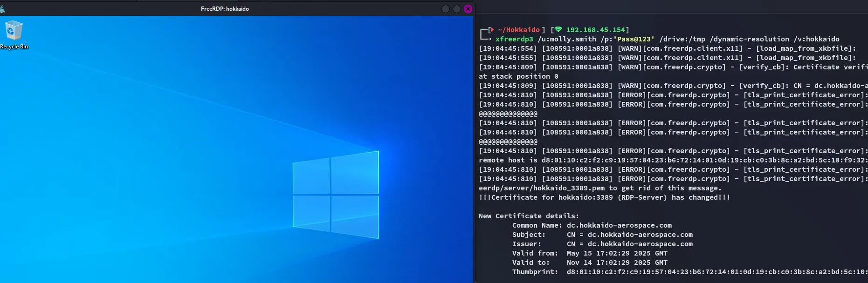Click the 'remote host is' fingerprint line
Screen dimensions: 868x283
[x=673, y=160]
